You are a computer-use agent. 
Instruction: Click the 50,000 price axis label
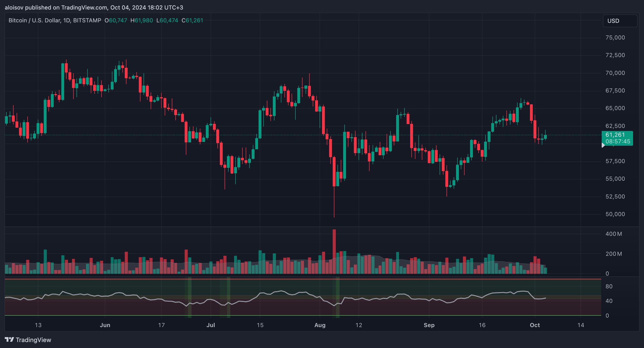point(615,214)
